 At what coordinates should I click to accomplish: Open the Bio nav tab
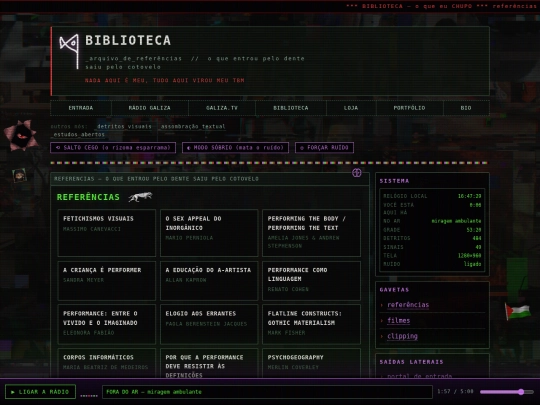coord(466,108)
